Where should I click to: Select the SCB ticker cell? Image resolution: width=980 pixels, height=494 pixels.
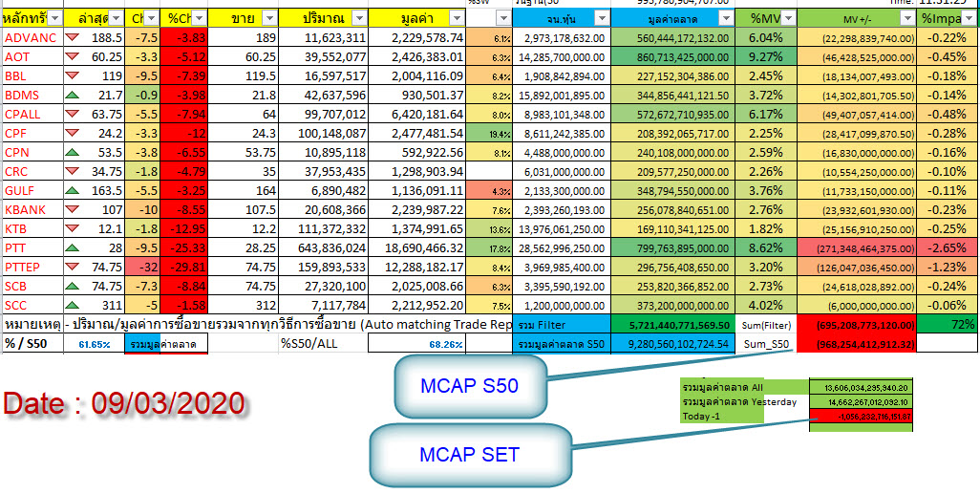pyautogui.click(x=32, y=287)
